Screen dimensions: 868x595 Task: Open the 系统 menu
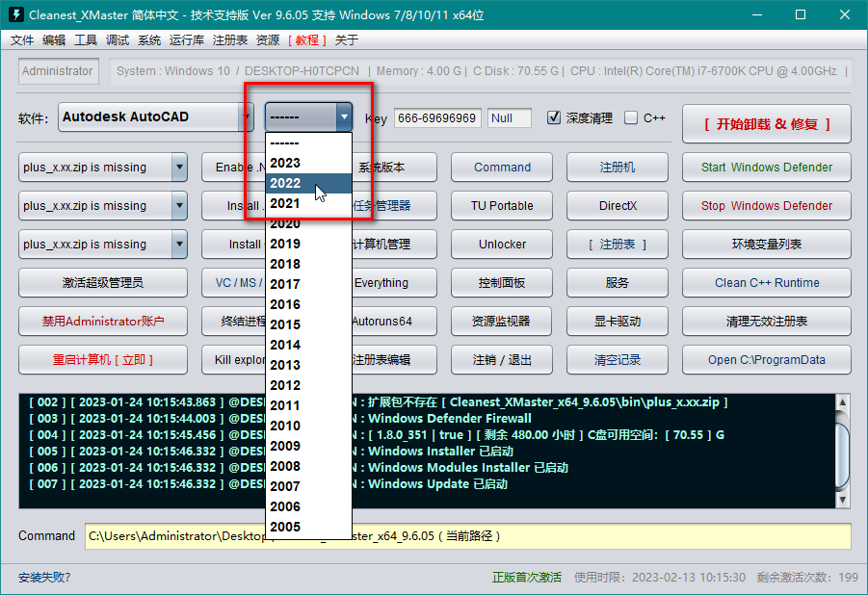click(149, 39)
